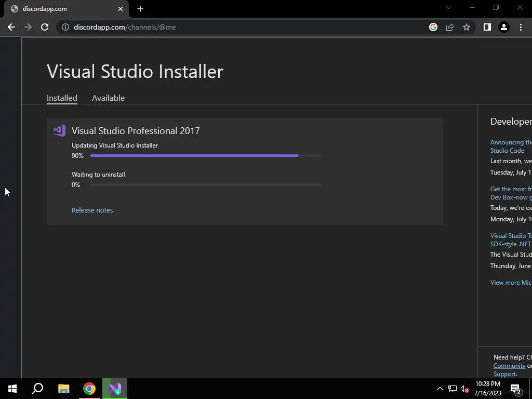532x399 pixels.
Task: Open the Support link
Action: tap(504, 374)
